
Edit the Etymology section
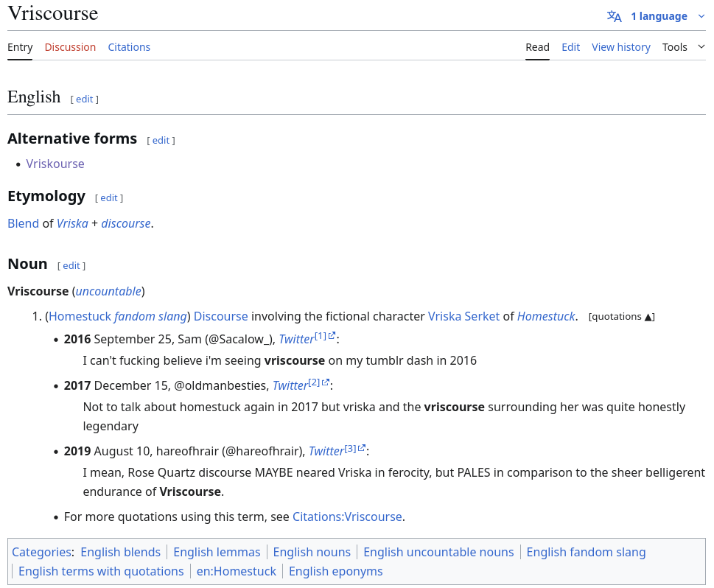pos(109,197)
